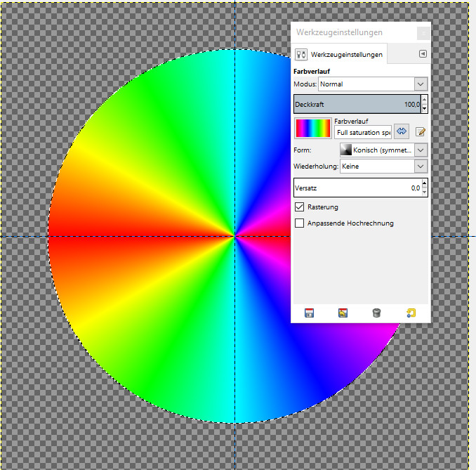The width and height of the screenshot is (476, 470).
Task: Decrease Deckkraft with down stepper arrow
Action: (x=424, y=108)
